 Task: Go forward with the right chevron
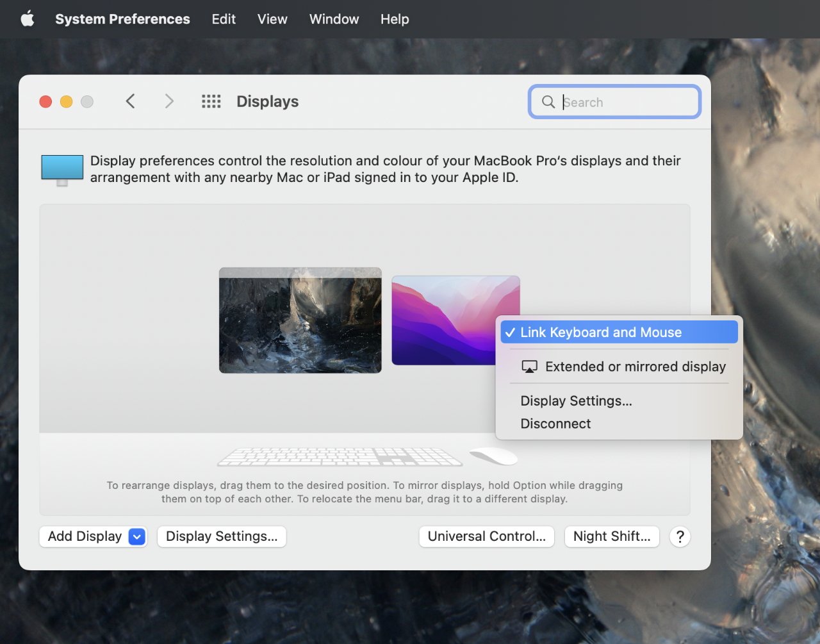[x=169, y=101]
